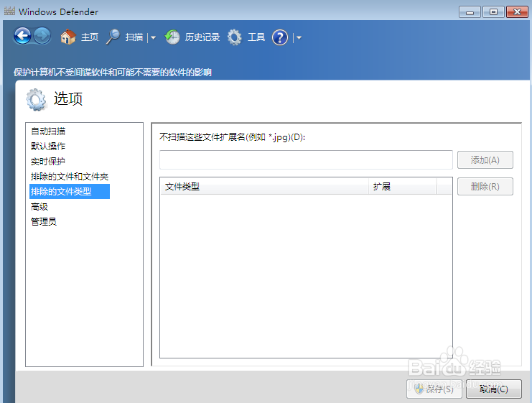Minimize the Windows Defender window
This screenshot has height=403, width=532.
[x=470, y=12]
